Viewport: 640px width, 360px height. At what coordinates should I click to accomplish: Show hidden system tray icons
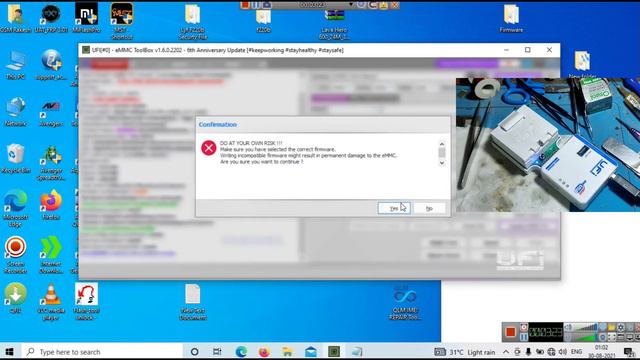[x=506, y=352]
